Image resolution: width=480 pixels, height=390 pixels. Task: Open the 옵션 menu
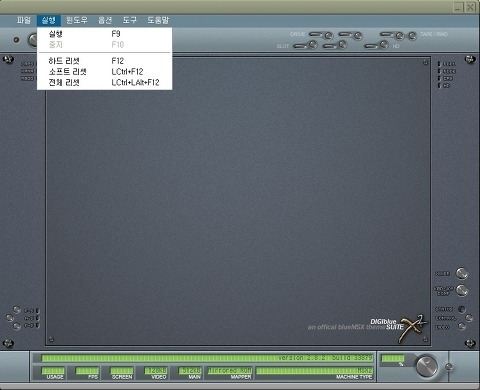pos(105,20)
